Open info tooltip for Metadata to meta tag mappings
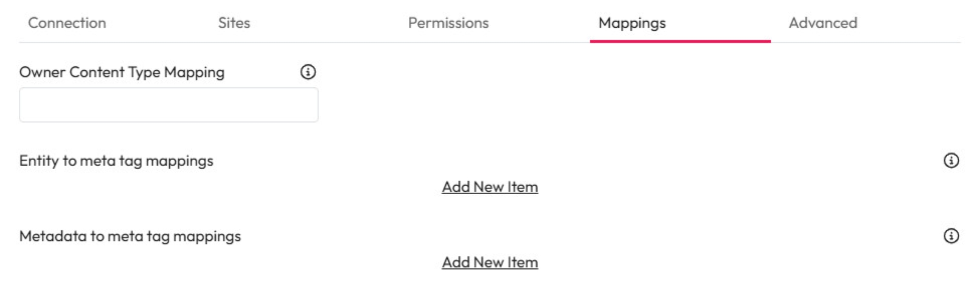Viewport: 980px width, 291px height. (951, 236)
